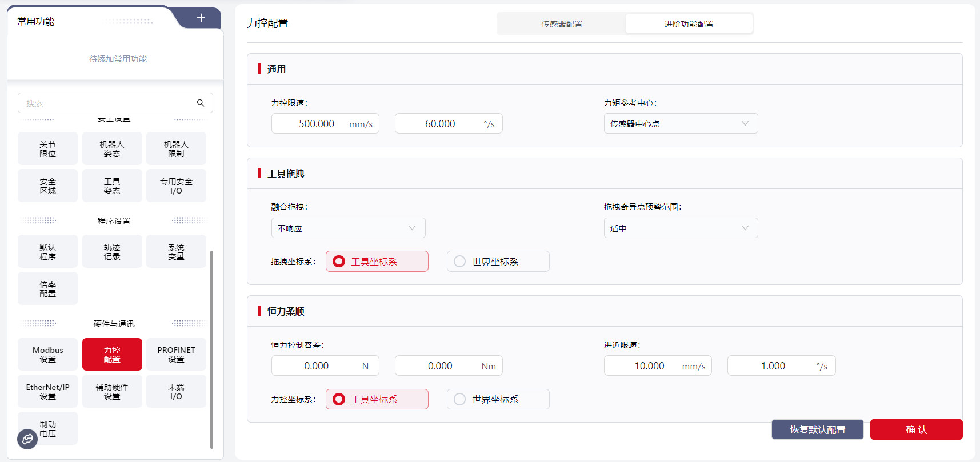
Task: Click the plus icon to add common function
Action: [201, 18]
